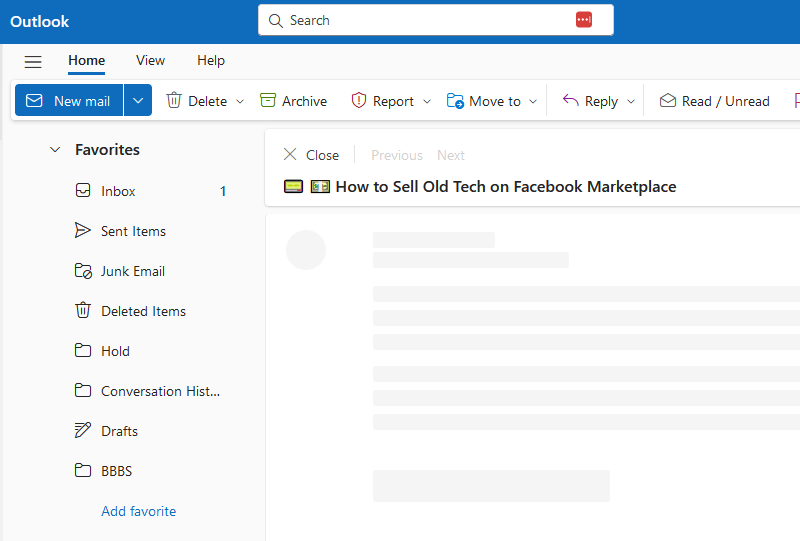Reply to the open email
This screenshot has height=541, width=800.
[x=590, y=100]
